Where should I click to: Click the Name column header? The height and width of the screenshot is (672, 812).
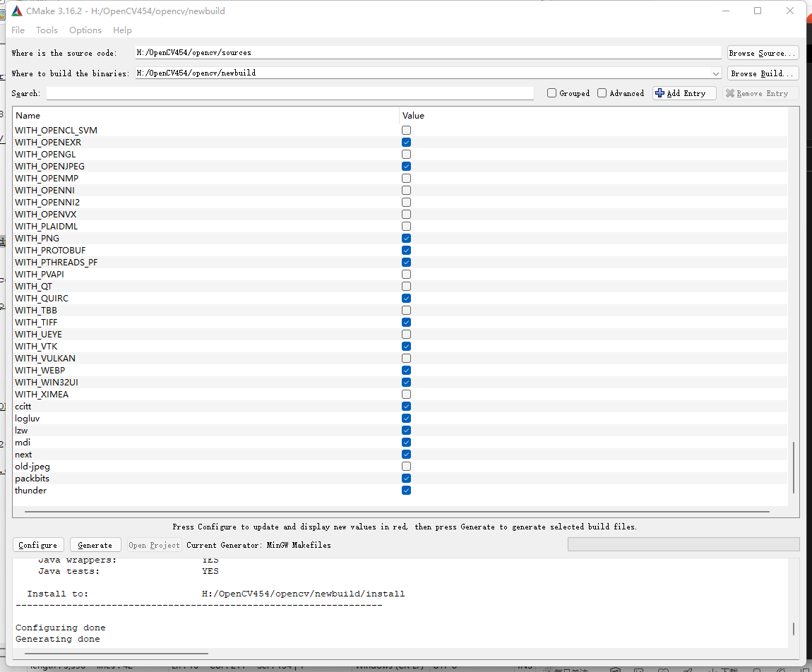28,116
